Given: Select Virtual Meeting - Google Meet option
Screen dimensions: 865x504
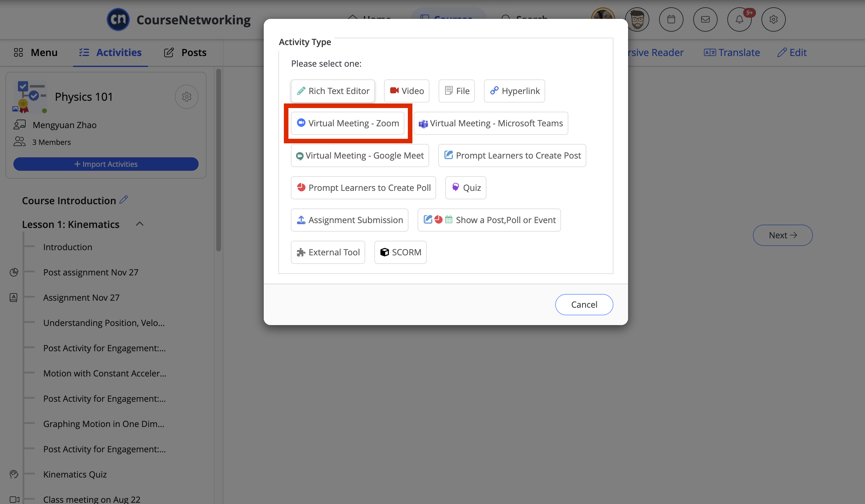Looking at the screenshot, I should click(x=360, y=156).
